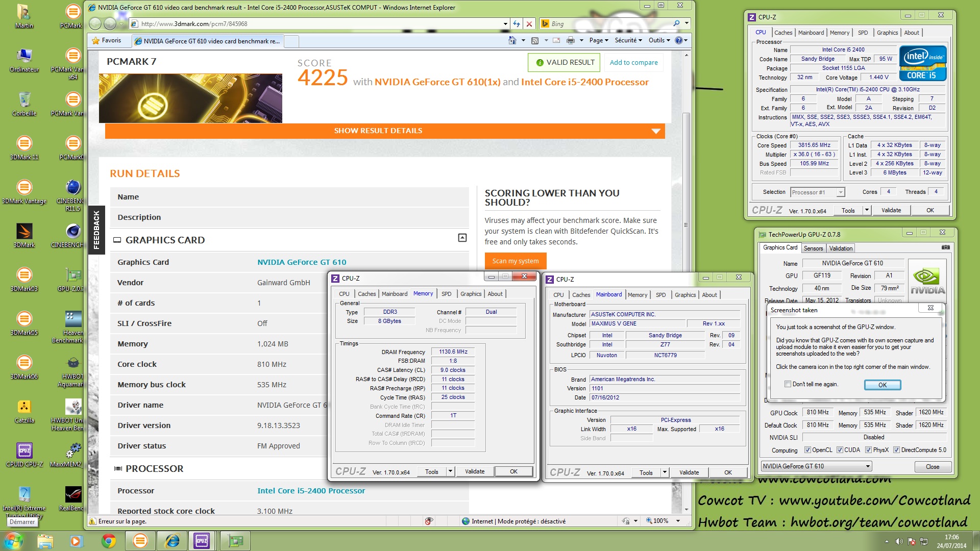Viewport: 980px width, 551px height.
Task: Click Validate in the top CPU-Z window
Action: point(891,210)
